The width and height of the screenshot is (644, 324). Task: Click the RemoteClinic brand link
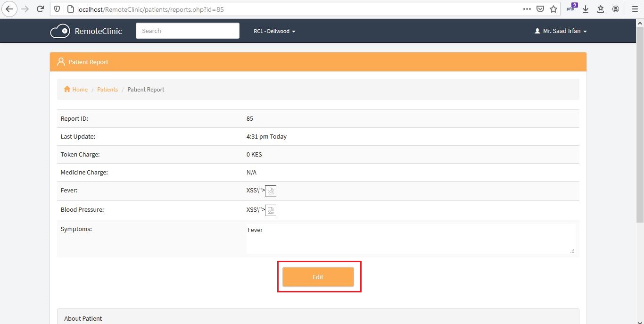(98, 31)
